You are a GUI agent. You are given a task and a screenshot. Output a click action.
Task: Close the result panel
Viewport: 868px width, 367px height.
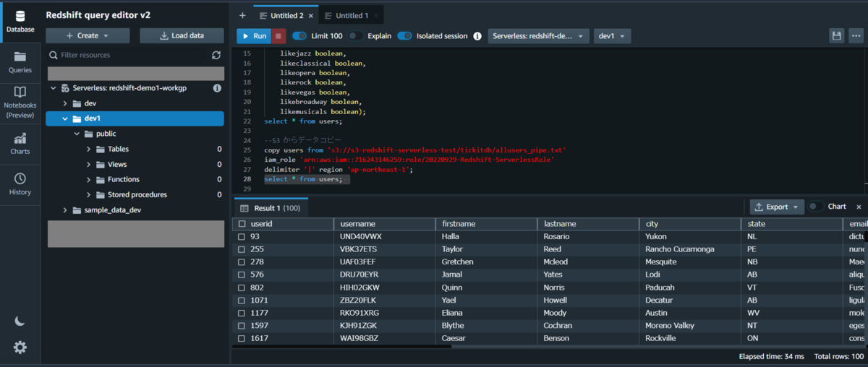859,207
